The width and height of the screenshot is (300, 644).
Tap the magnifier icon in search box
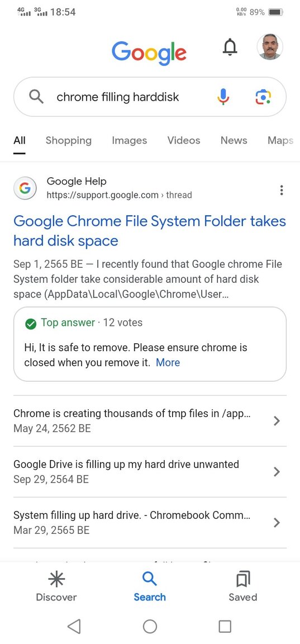pos(36,97)
